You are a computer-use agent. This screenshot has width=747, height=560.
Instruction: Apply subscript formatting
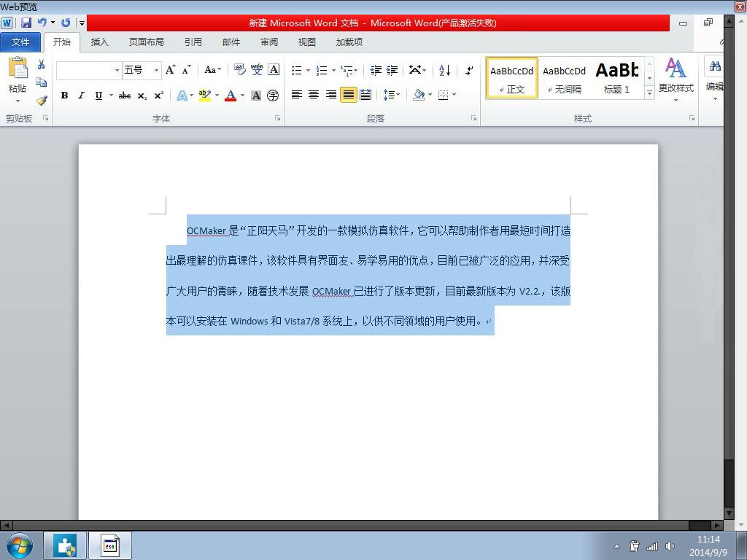(142, 96)
